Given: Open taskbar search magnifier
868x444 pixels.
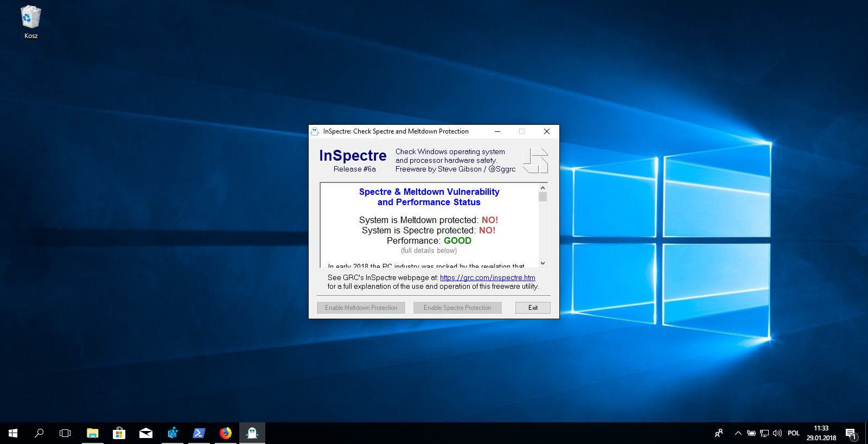Looking at the screenshot, I should coord(39,433).
